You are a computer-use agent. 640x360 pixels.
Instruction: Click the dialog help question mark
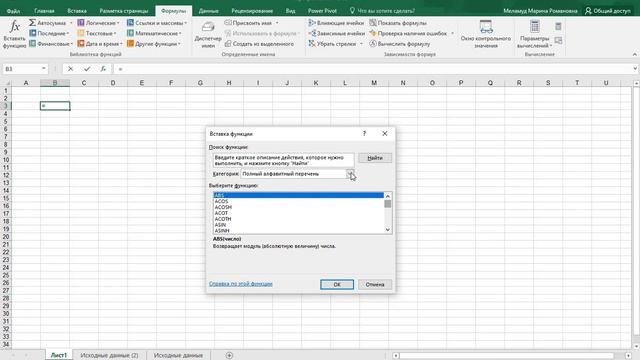364,133
